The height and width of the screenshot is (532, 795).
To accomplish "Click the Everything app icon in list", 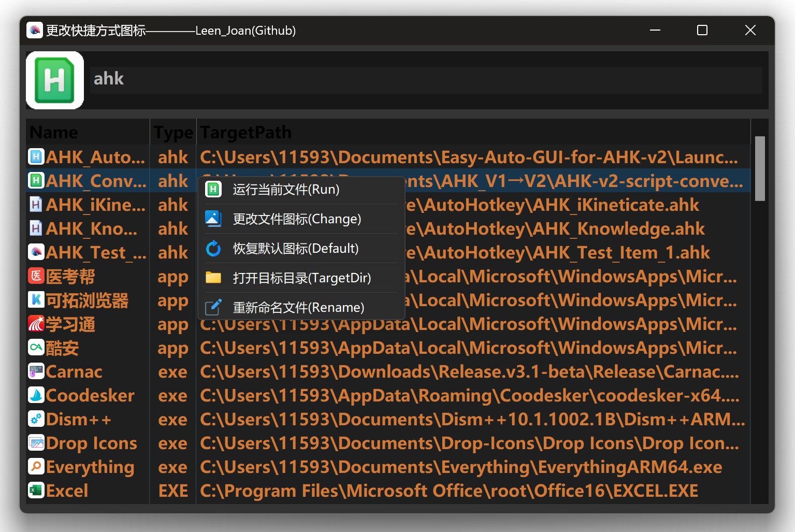I will (x=36, y=467).
